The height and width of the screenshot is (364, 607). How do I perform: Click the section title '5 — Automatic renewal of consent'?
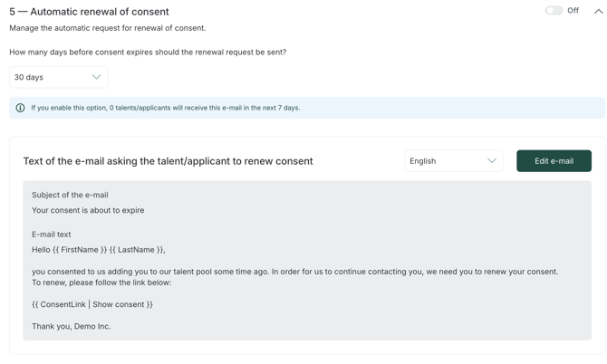[x=89, y=12]
